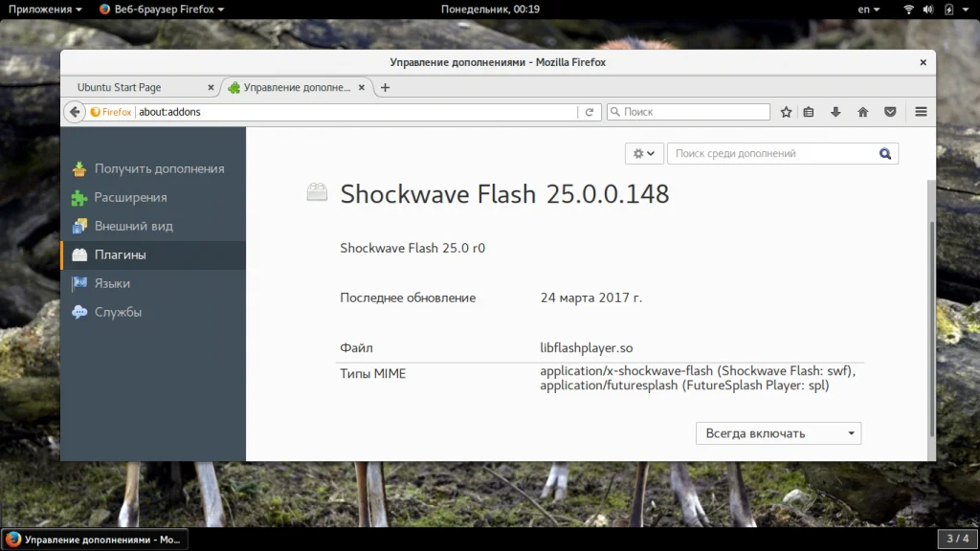Bookmark this page with the star icon
This screenshot has height=551, width=980.
click(x=786, y=112)
